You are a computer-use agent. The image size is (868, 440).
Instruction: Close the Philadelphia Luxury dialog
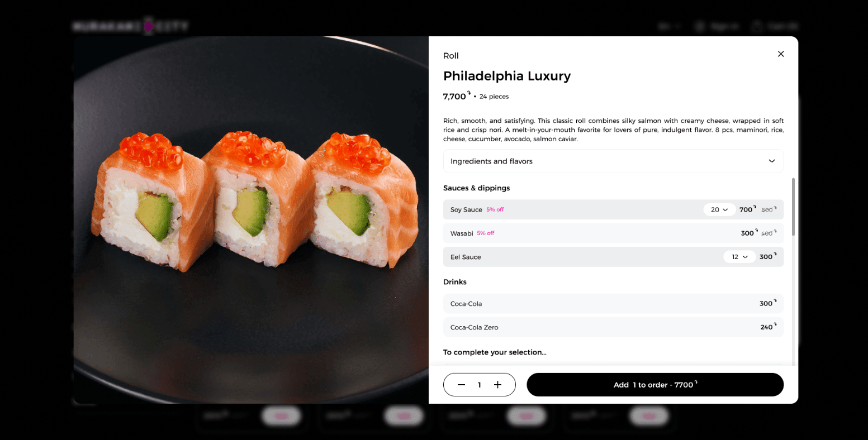781,54
